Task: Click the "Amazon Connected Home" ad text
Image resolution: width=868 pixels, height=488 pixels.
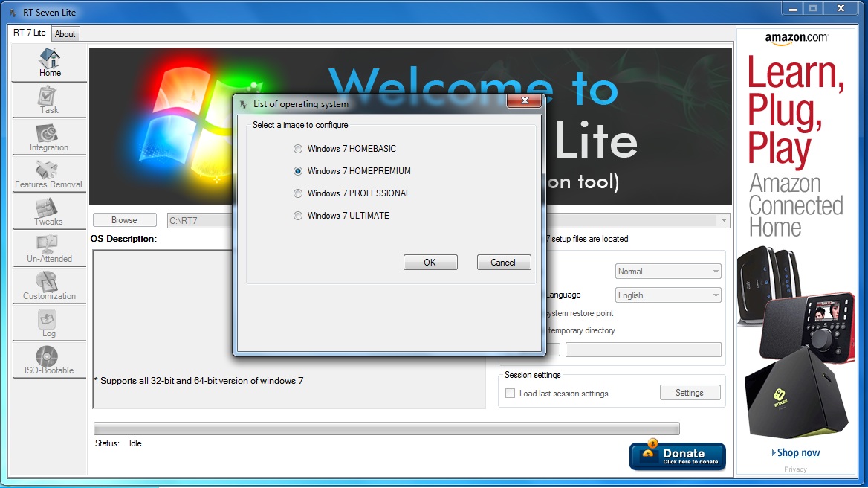Action: click(x=795, y=205)
